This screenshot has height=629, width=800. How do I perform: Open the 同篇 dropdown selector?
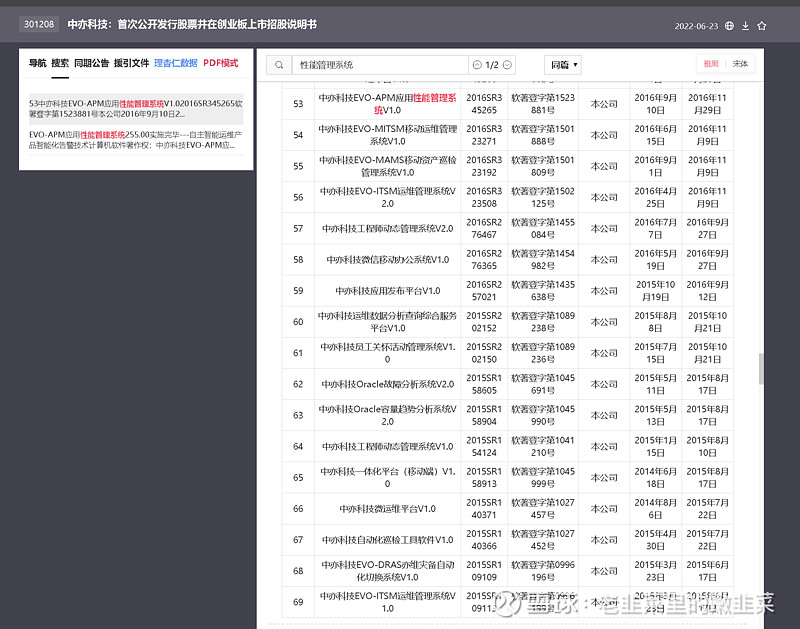coord(561,64)
